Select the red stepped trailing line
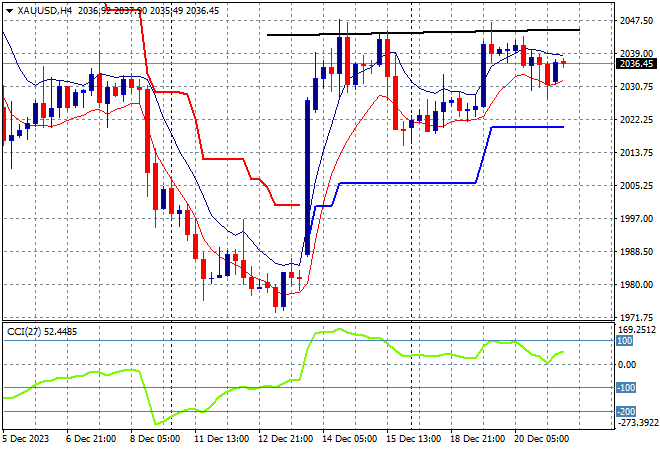 225,158
